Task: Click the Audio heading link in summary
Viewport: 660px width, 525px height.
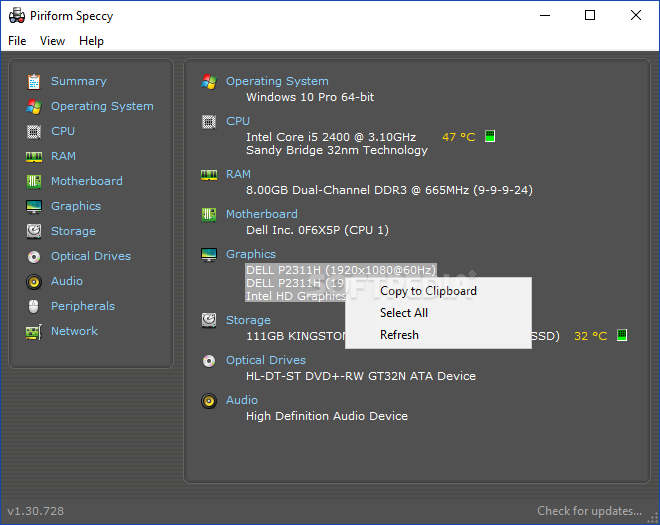Action: coord(242,400)
